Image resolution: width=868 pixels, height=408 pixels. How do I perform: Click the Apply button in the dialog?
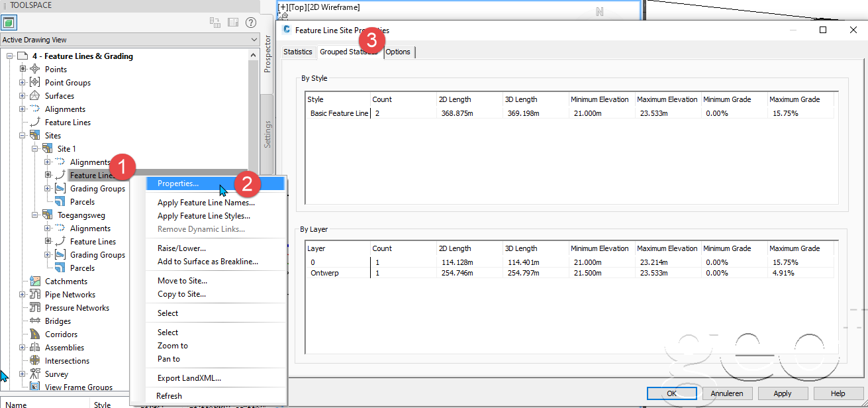[782, 393]
